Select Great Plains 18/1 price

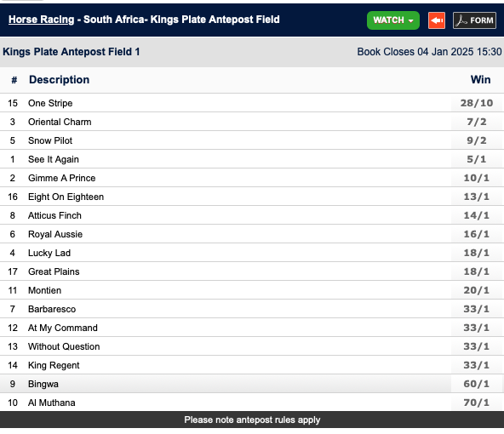[477, 271]
